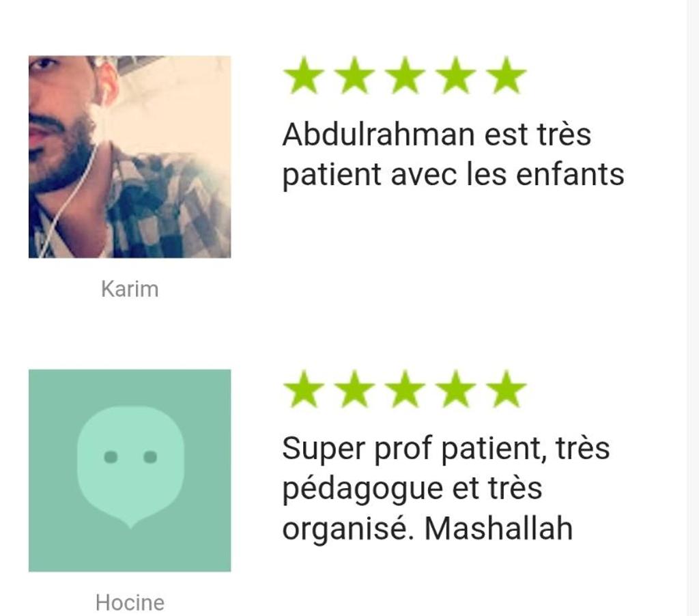Screen dimensions: 699x616
Task: Click the line 'patient avec les enfants'
Action: tap(453, 174)
